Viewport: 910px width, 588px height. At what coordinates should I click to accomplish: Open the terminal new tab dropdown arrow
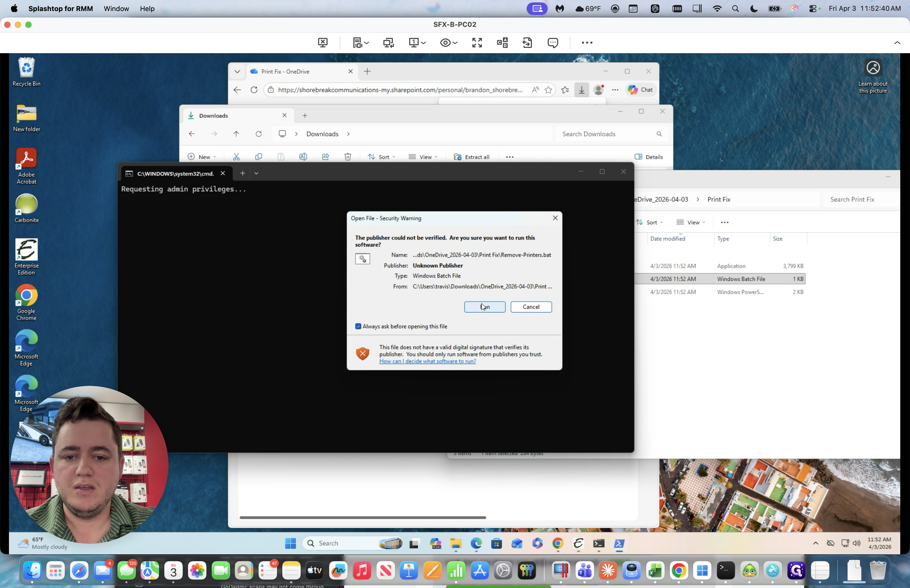click(x=256, y=173)
